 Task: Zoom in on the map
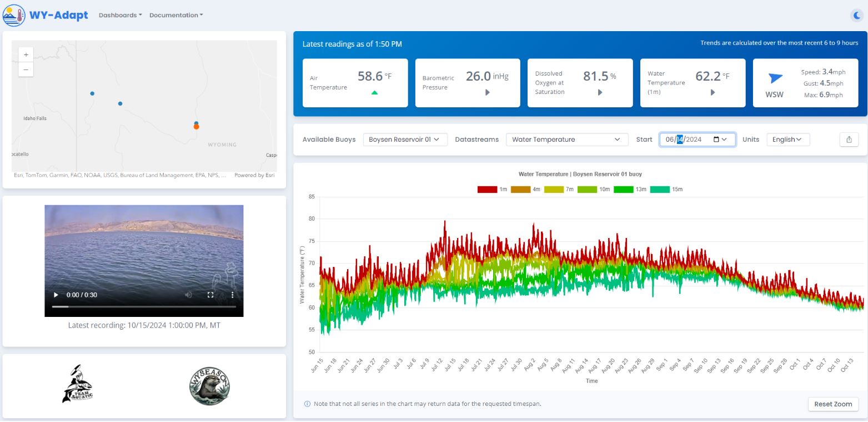click(x=26, y=54)
